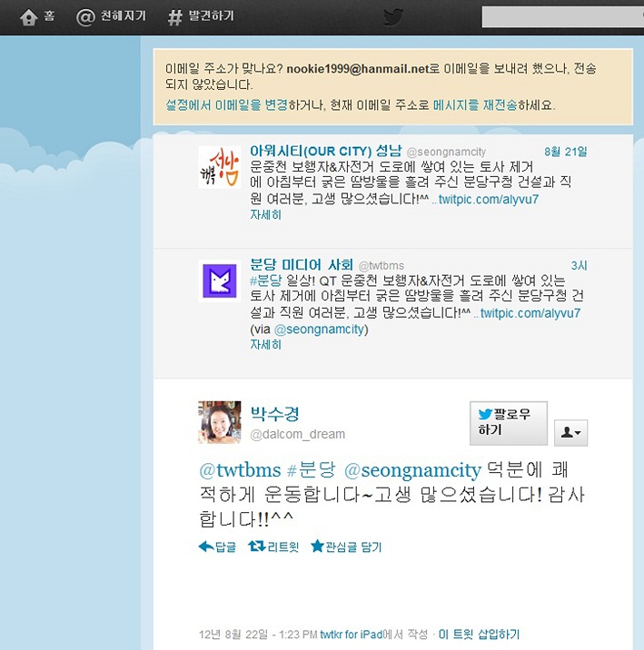Viewport: 644px width, 650px height.
Task: Click '설정에서 이메일을 변경' link
Action: pyautogui.click(x=226, y=105)
